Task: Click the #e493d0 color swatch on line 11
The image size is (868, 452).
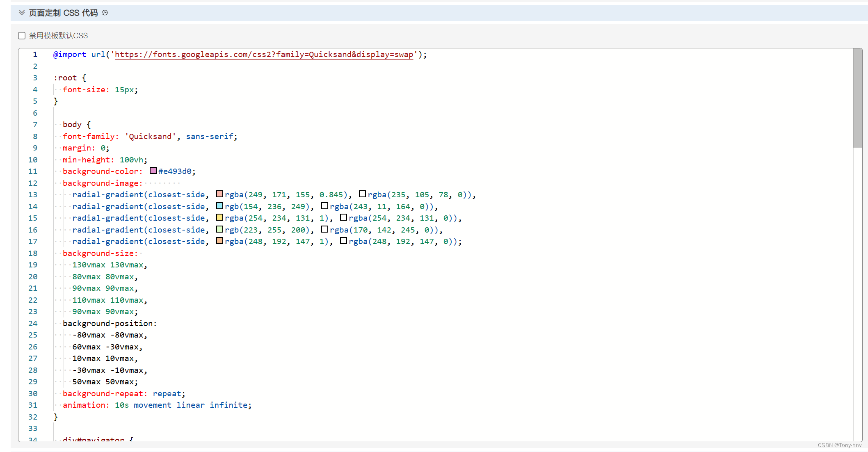Action: (153, 171)
